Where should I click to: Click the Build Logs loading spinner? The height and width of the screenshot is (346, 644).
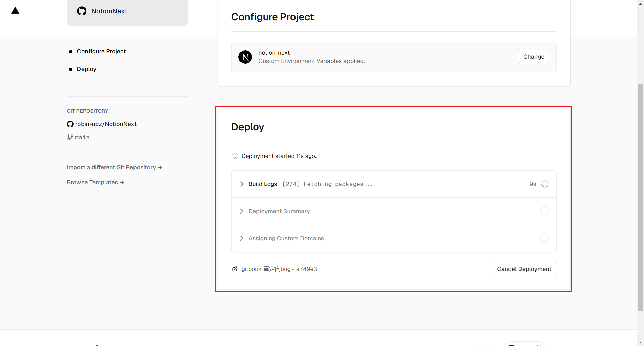pos(545,184)
